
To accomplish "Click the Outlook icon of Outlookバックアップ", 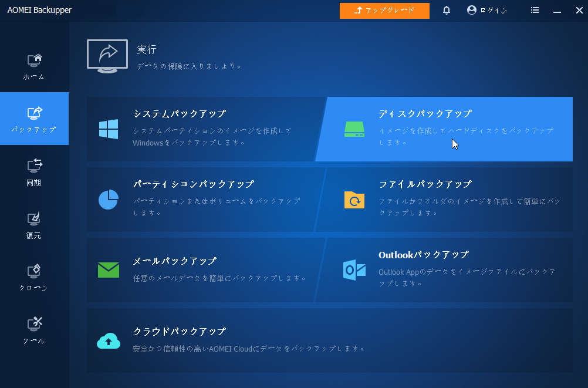I will 354,270.
